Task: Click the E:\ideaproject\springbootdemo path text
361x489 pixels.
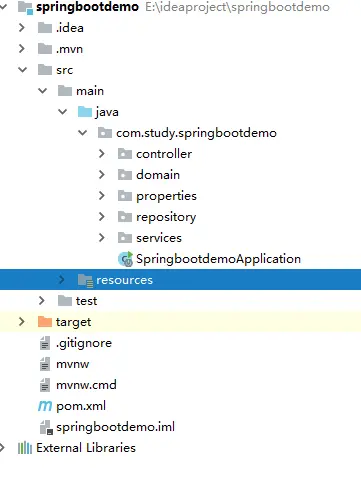Action: click(x=237, y=7)
